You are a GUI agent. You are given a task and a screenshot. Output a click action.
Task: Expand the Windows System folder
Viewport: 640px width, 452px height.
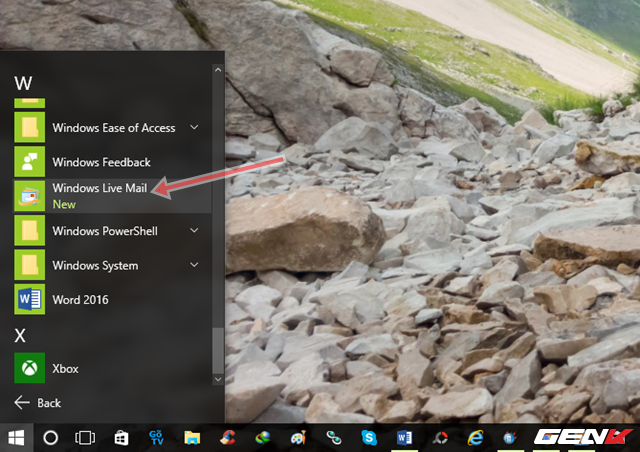[194, 265]
